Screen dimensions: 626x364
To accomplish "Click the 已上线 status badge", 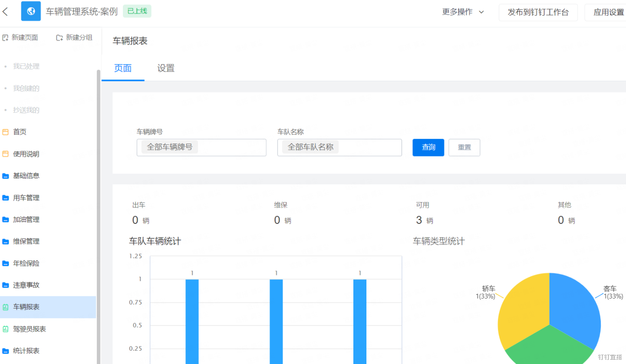I will pos(137,11).
